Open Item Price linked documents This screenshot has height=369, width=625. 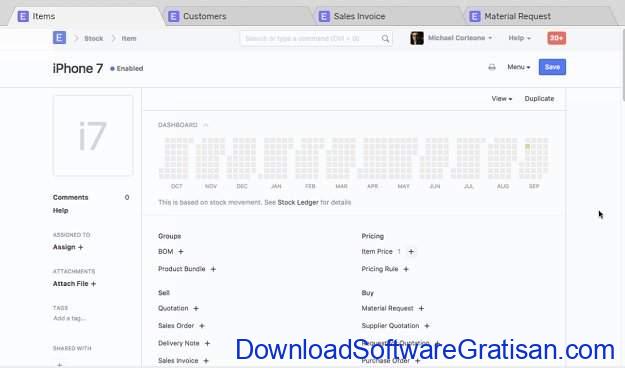tap(377, 251)
